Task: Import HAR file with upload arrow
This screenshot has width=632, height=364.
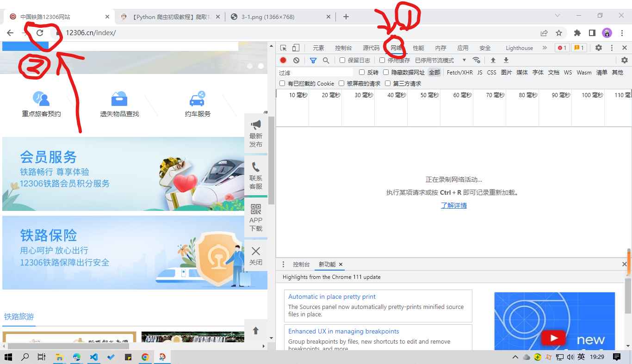Action: click(493, 60)
